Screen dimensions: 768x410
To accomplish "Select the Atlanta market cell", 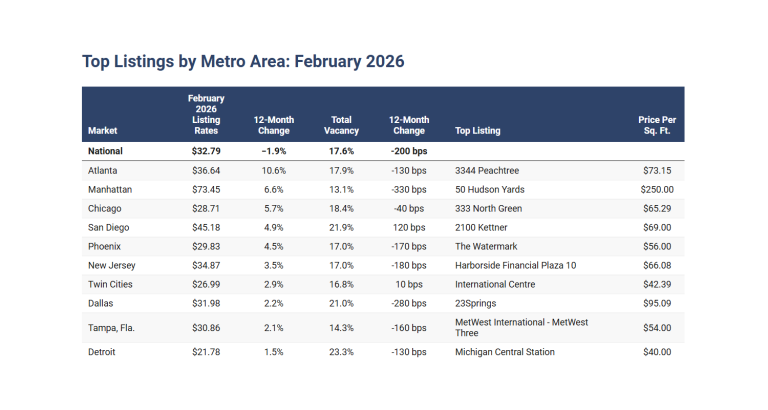I will coord(102,171).
